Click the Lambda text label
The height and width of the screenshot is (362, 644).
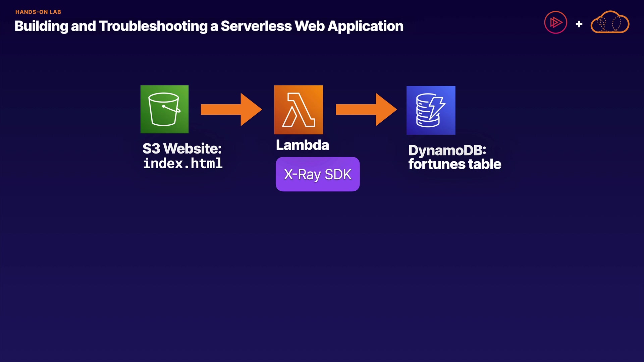point(302,145)
